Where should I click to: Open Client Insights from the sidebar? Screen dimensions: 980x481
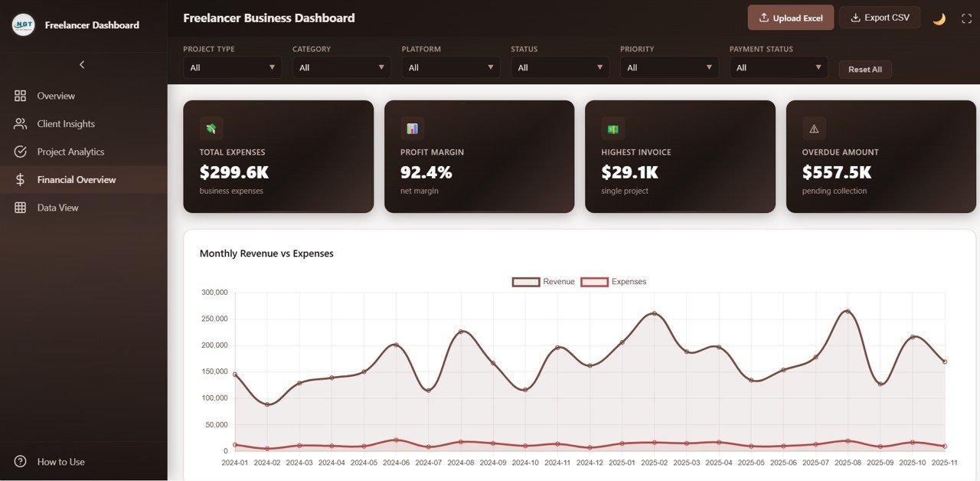point(20,123)
